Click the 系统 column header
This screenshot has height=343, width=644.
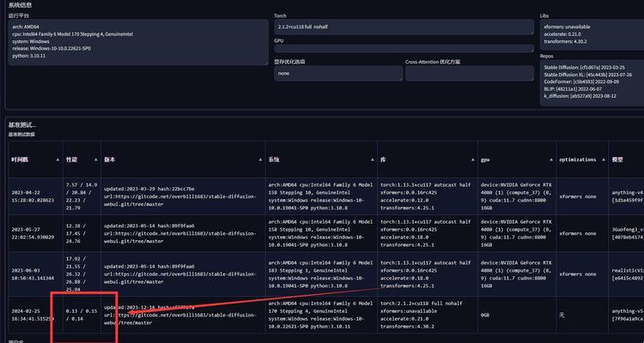point(321,159)
